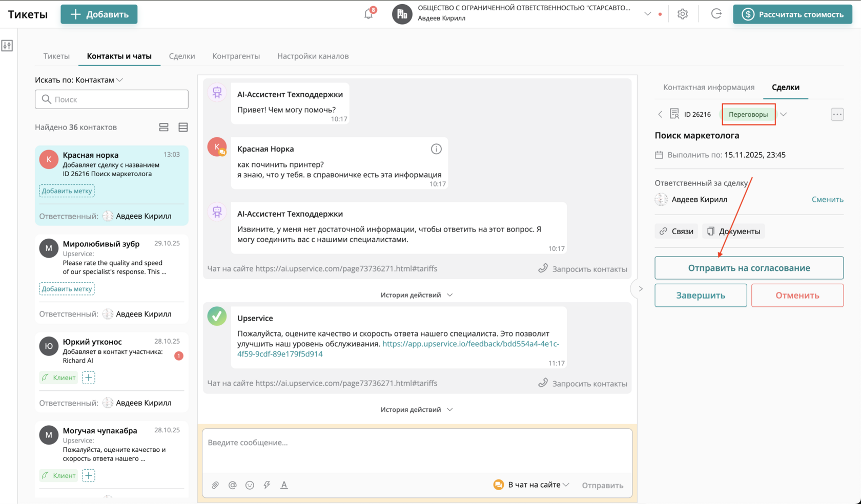
Task: Switch to the Контактная информация tab
Action: tap(709, 87)
